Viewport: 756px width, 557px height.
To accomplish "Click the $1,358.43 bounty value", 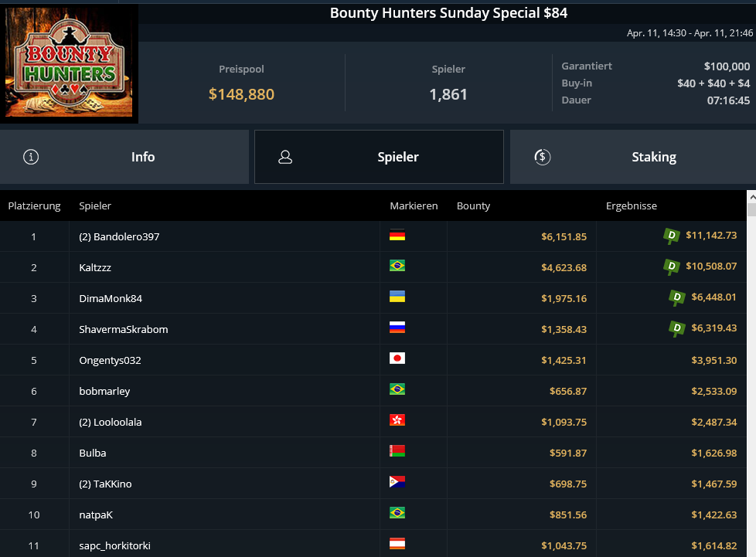I will (x=564, y=329).
